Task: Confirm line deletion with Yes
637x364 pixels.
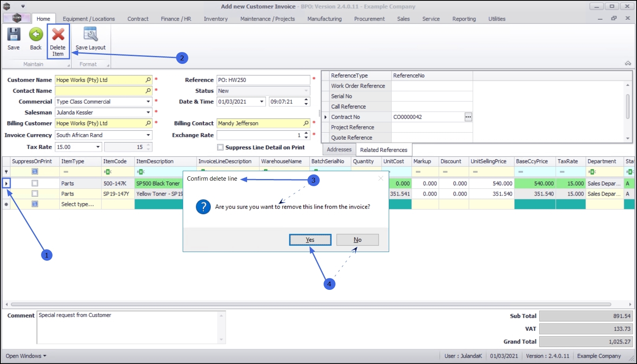Action: [x=310, y=240]
